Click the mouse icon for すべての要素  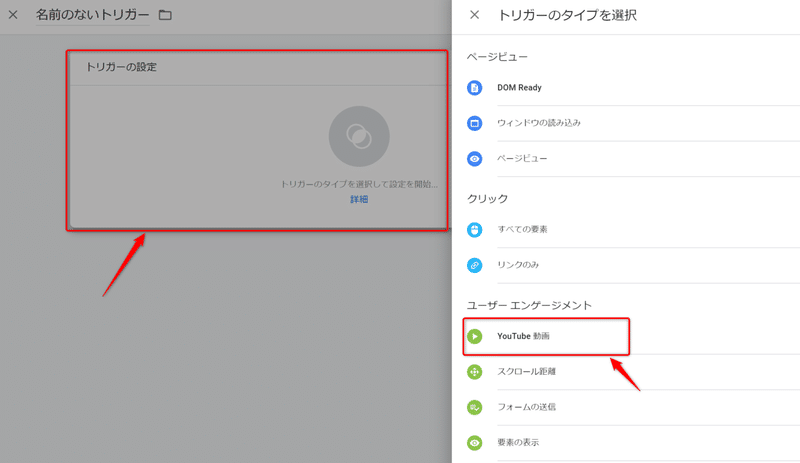[474, 230]
